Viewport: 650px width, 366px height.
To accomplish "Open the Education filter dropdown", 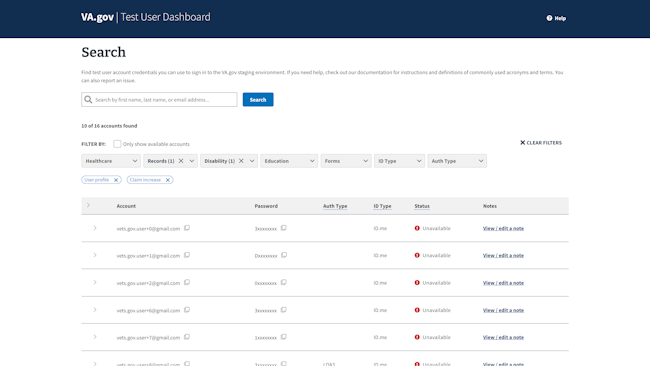I will click(x=289, y=161).
